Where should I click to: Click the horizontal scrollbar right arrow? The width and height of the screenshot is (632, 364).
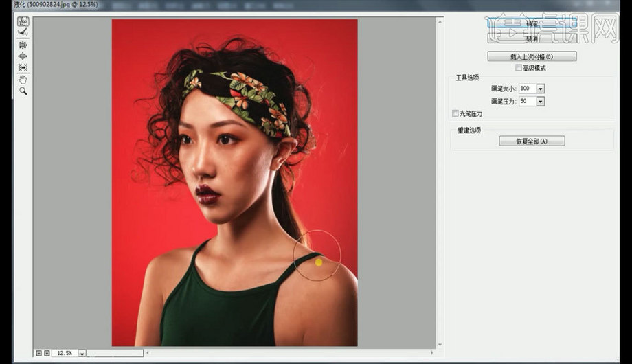pos(432,353)
